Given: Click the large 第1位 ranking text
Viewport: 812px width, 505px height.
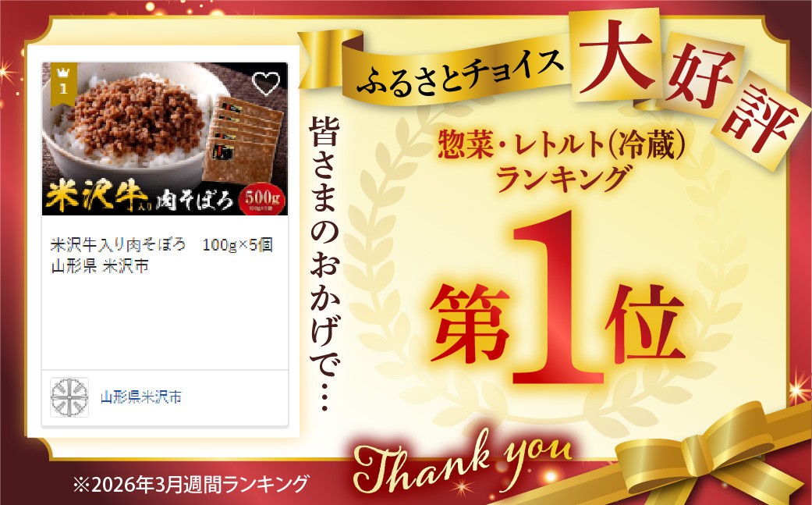Looking at the screenshot, I should [x=558, y=306].
